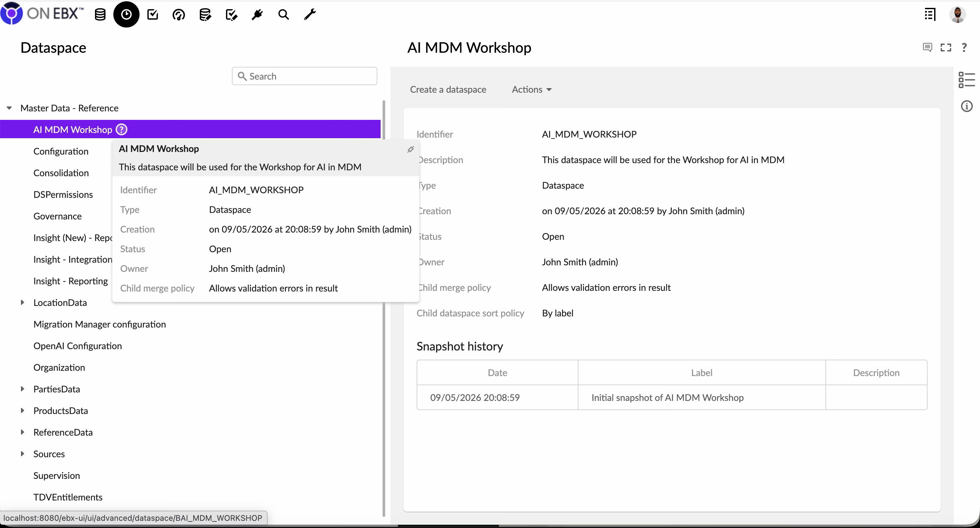Select Organization in the tree
Image resolution: width=980 pixels, height=528 pixels.
[x=59, y=368]
